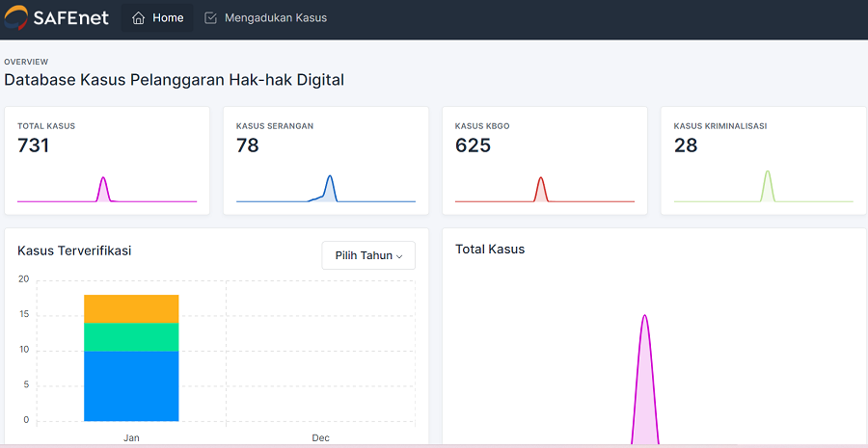The image size is (868, 448).
Task: Open the Pilih Tahun dropdown
Action: [367, 255]
